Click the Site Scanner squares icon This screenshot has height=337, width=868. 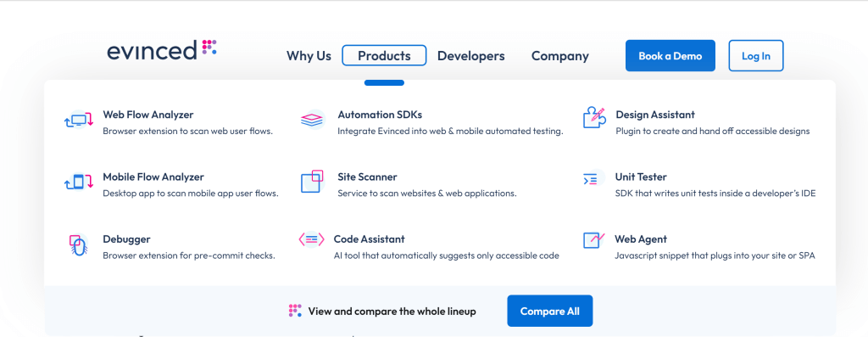(312, 182)
